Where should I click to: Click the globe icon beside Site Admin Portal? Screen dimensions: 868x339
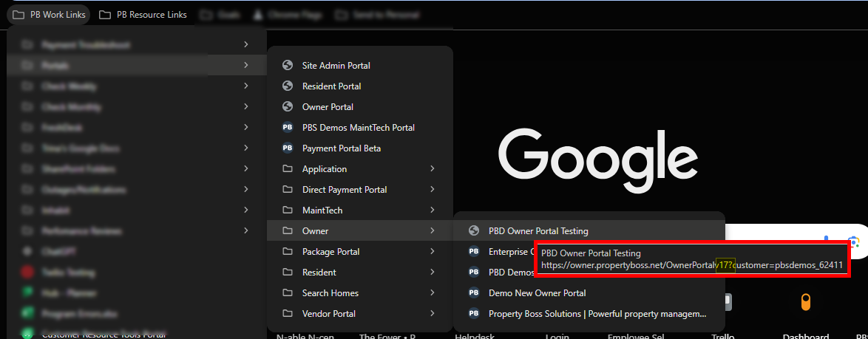pos(288,65)
